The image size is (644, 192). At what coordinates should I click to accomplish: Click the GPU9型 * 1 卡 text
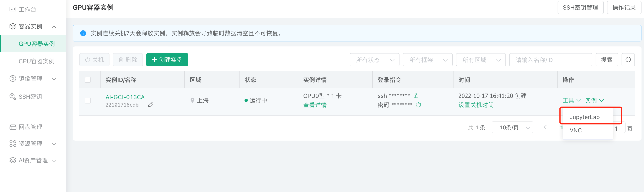point(322,96)
